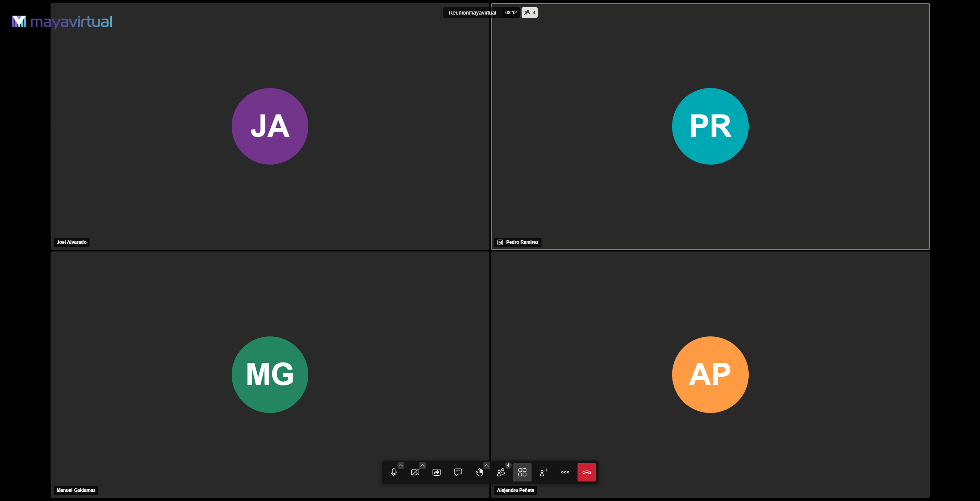Hang up with the red leave button

pos(587,472)
